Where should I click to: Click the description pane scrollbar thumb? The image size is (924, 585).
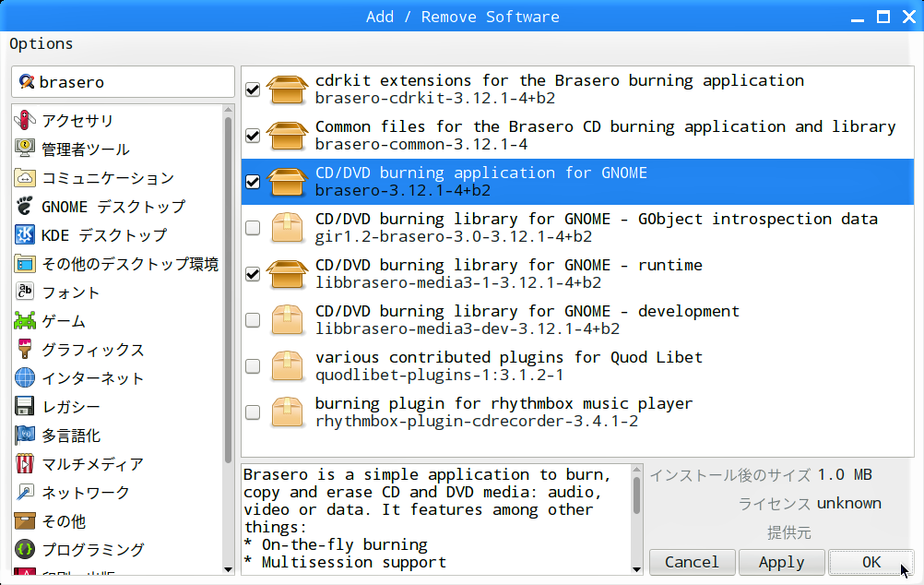pyautogui.click(x=636, y=495)
